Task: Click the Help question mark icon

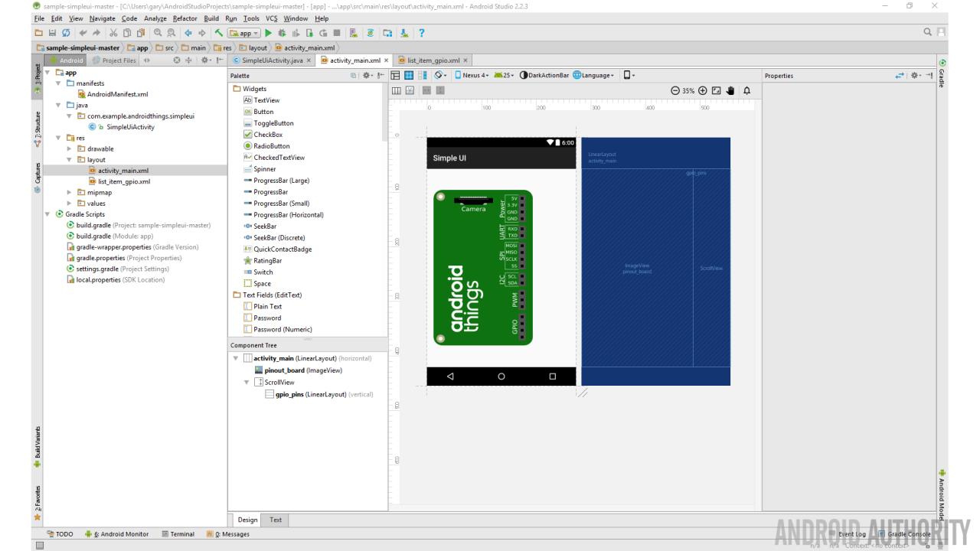Action: (422, 31)
